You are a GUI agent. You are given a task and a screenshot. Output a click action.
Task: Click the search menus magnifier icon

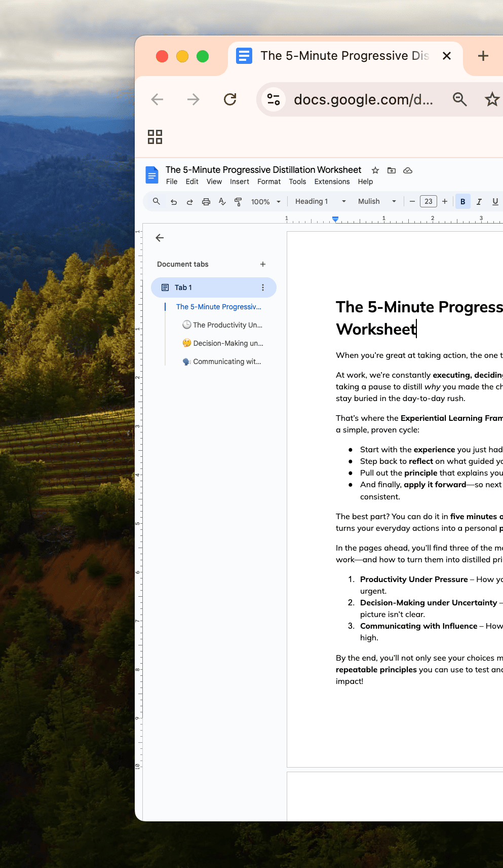(157, 201)
